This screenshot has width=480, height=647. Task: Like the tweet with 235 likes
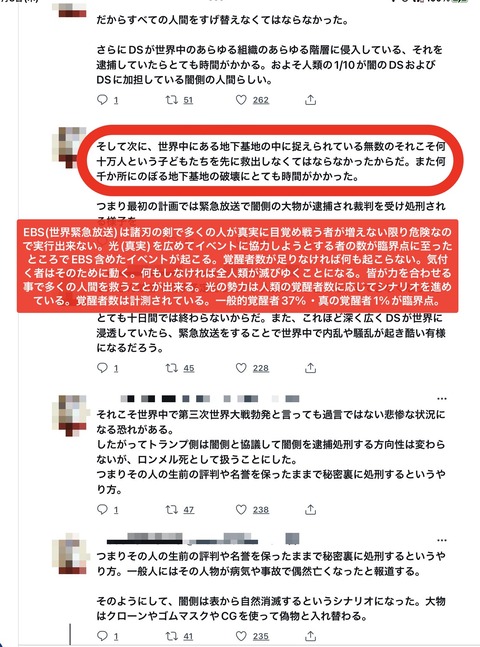[241, 636]
